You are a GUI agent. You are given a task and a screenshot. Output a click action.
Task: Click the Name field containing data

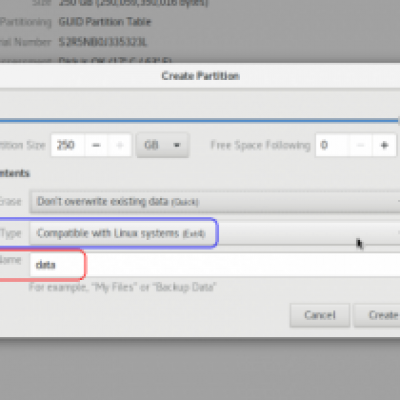click(215, 265)
